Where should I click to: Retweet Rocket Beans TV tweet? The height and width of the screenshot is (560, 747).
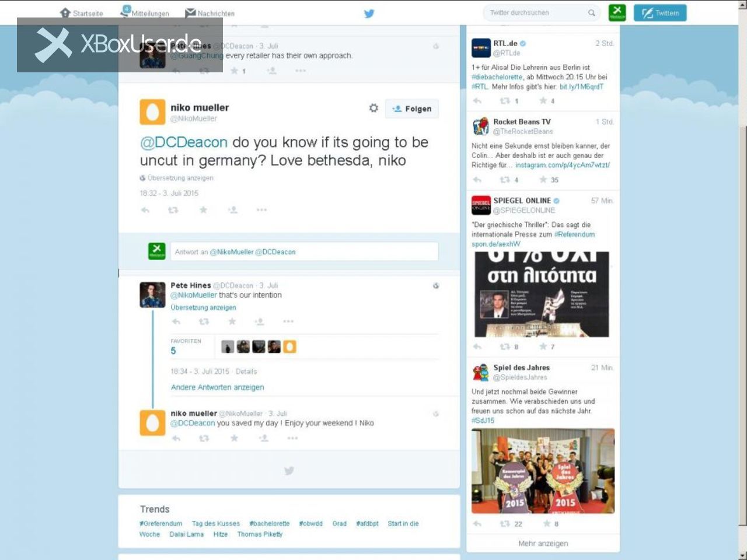[x=505, y=180]
